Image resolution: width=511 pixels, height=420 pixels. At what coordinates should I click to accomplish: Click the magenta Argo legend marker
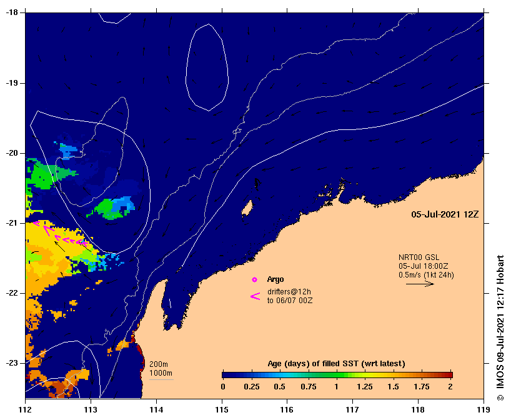pyautogui.click(x=254, y=280)
